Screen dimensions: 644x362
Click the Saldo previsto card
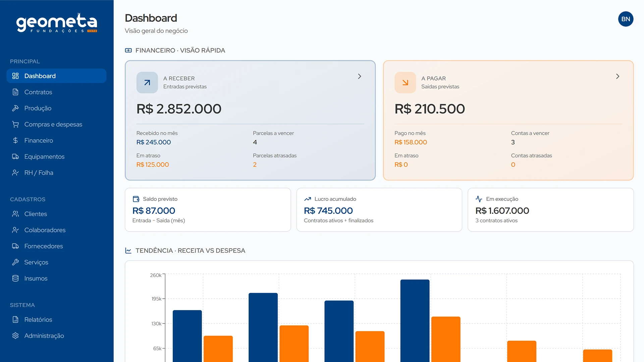pyautogui.click(x=208, y=209)
